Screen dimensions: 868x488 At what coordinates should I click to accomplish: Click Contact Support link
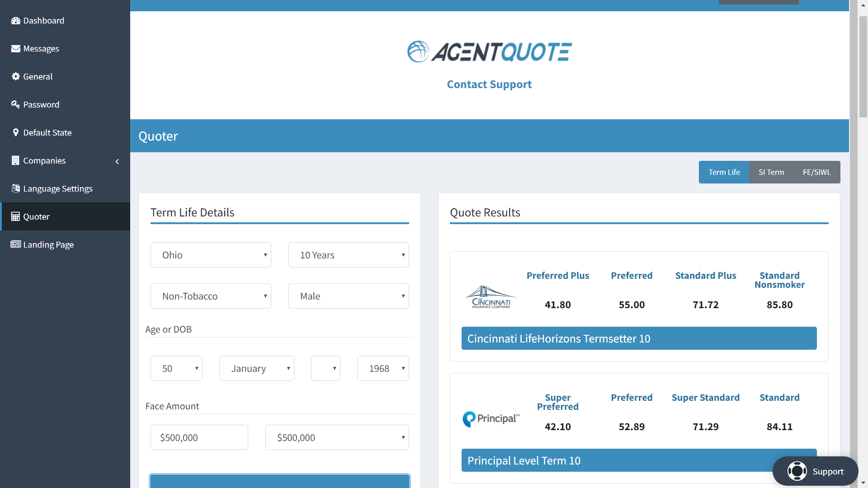(x=489, y=84)
